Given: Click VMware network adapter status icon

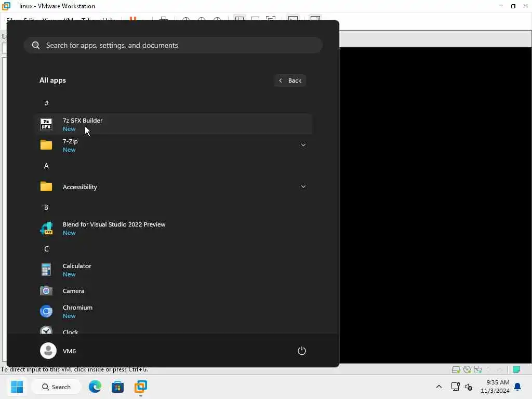Looking at the screenshot, I should 478,369.
